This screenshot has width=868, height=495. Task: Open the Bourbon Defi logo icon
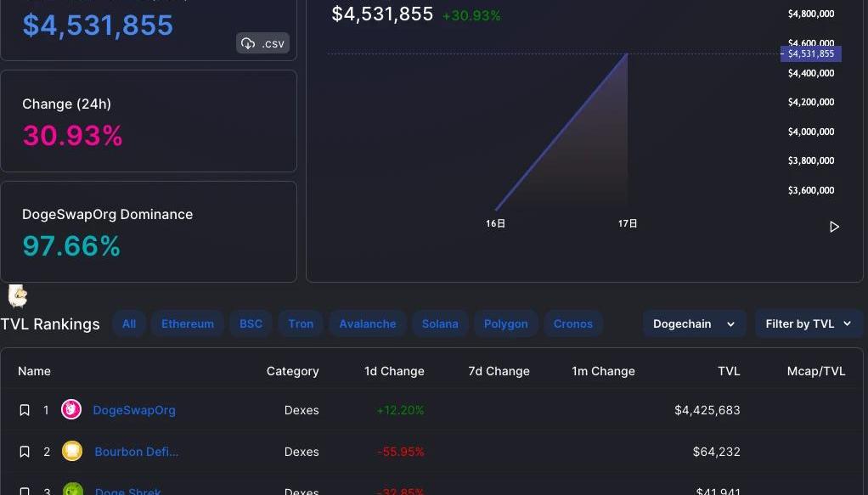coord(72,451)
